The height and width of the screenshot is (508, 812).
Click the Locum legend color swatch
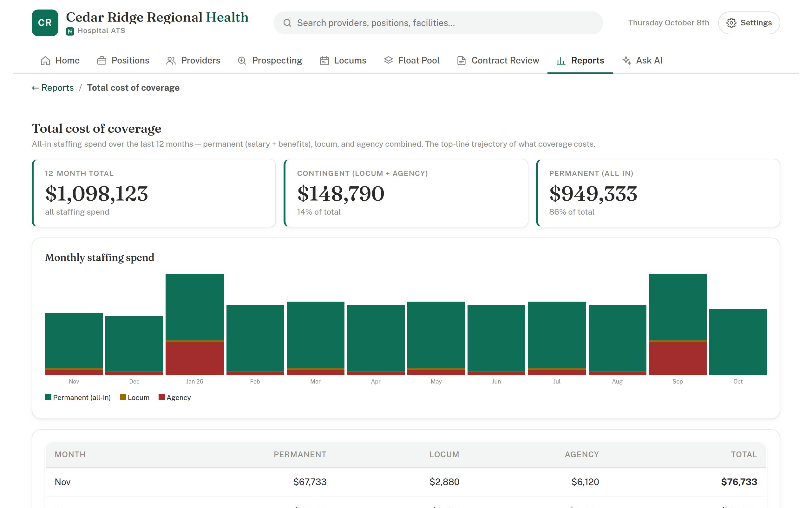pos(123,397)
